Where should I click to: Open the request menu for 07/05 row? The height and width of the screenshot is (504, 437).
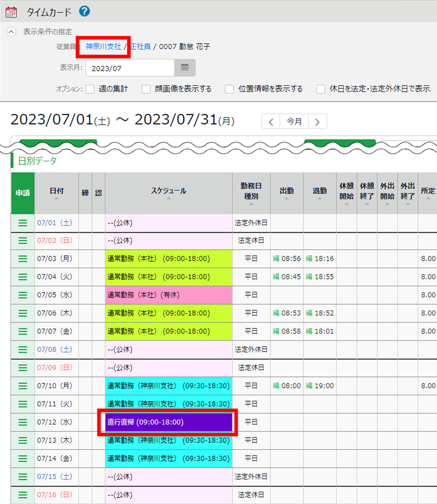coord(23,295)
